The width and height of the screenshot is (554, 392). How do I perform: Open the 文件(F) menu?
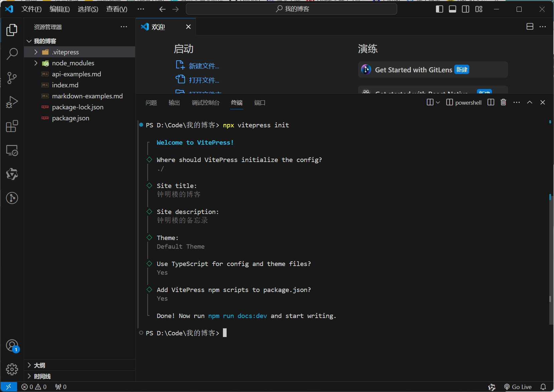(32, 9)
